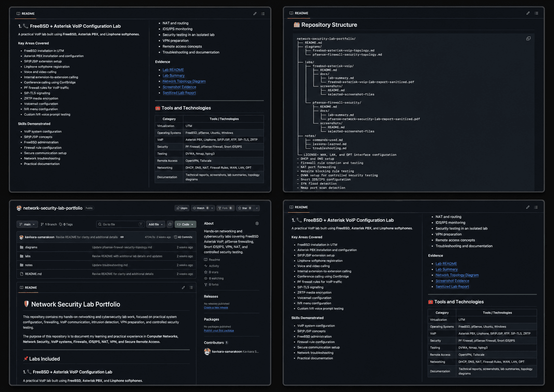Open the 0 watching link under About
This screenshot has height=392, width=554.
(214, 278)
